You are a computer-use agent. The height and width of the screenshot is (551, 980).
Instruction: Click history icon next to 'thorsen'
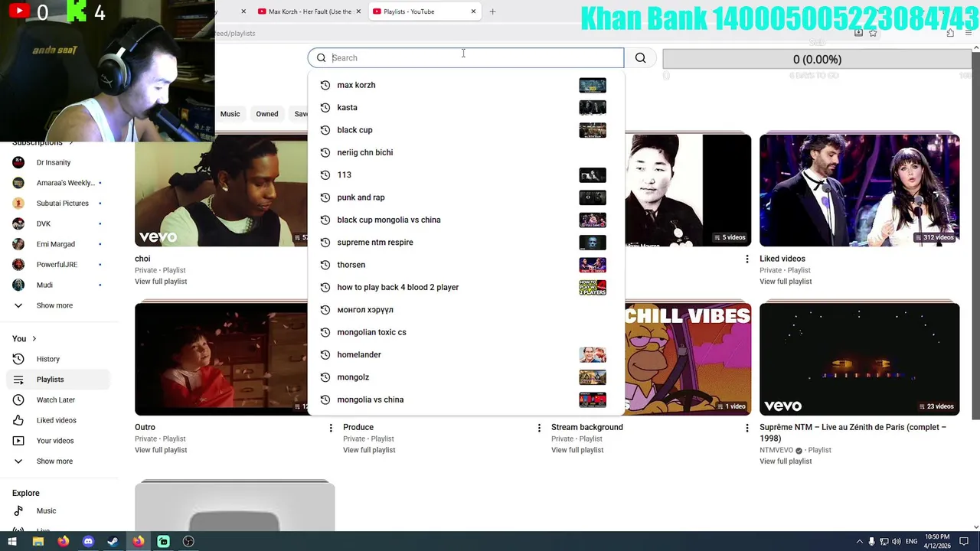point(325,265)
